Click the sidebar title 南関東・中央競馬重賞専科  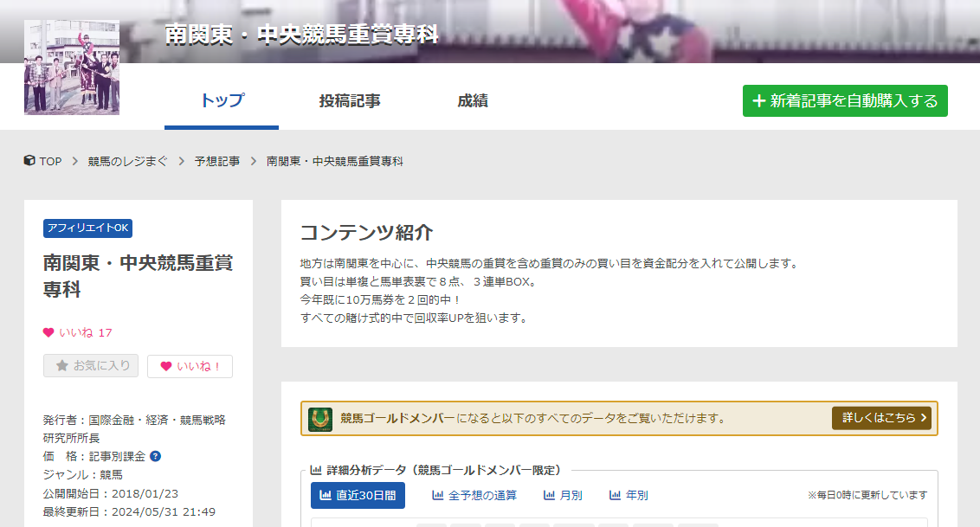coord(138,276)
